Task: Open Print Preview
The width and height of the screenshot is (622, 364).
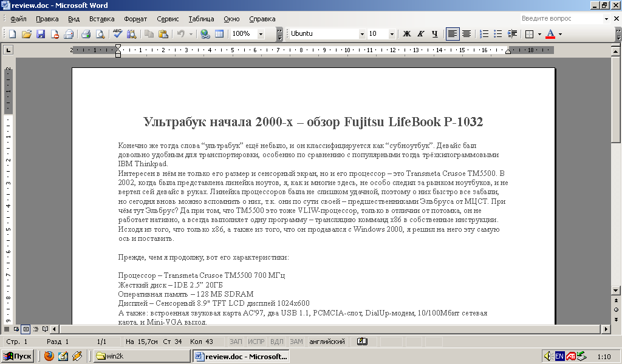Action: coord(100,33)
